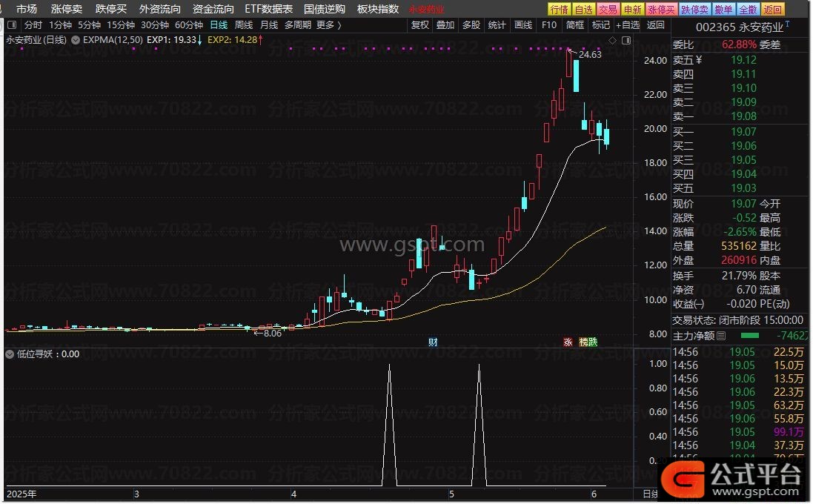Click 24.63 high price label
The height and width of the screenshot is (504, 813).
[x=590, y=54]
